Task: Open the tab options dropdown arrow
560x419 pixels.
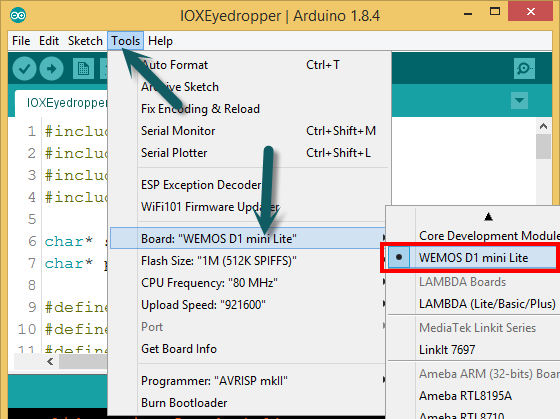Action: coord(519,100)
